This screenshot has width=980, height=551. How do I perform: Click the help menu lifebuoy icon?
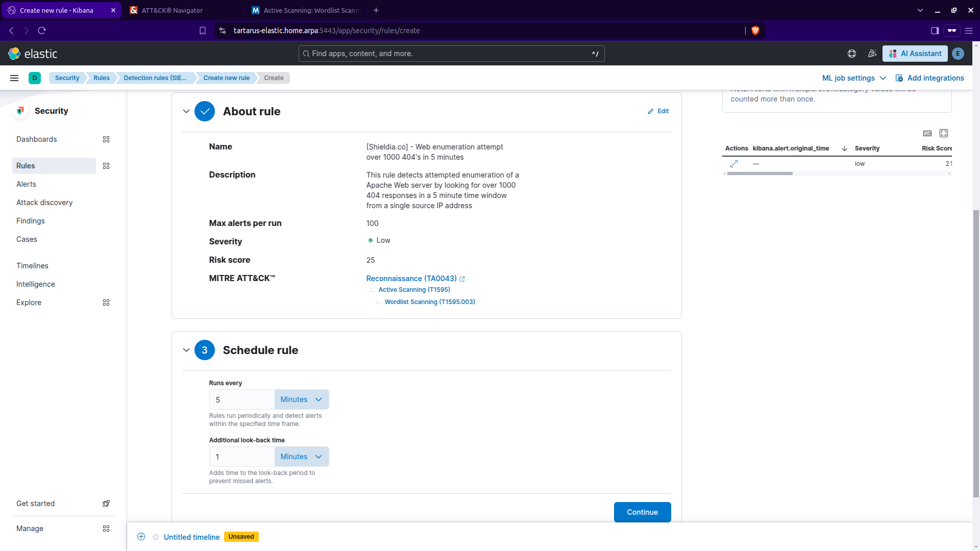852,54
